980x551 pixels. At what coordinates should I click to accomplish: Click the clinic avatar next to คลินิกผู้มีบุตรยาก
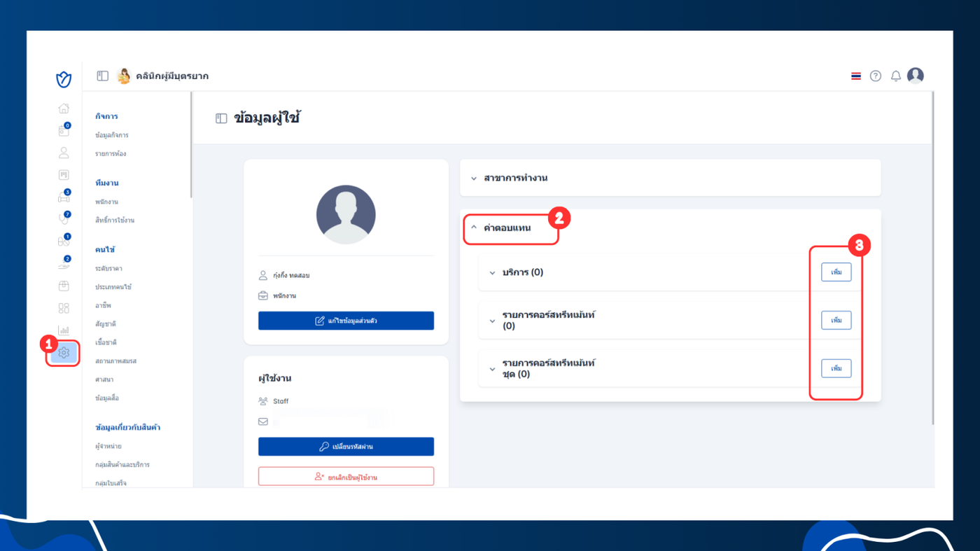click(x=124, y=76)
